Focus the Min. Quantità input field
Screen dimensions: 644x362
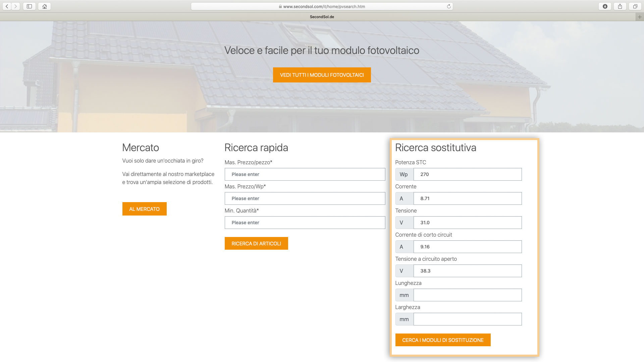tap(305, 223)
